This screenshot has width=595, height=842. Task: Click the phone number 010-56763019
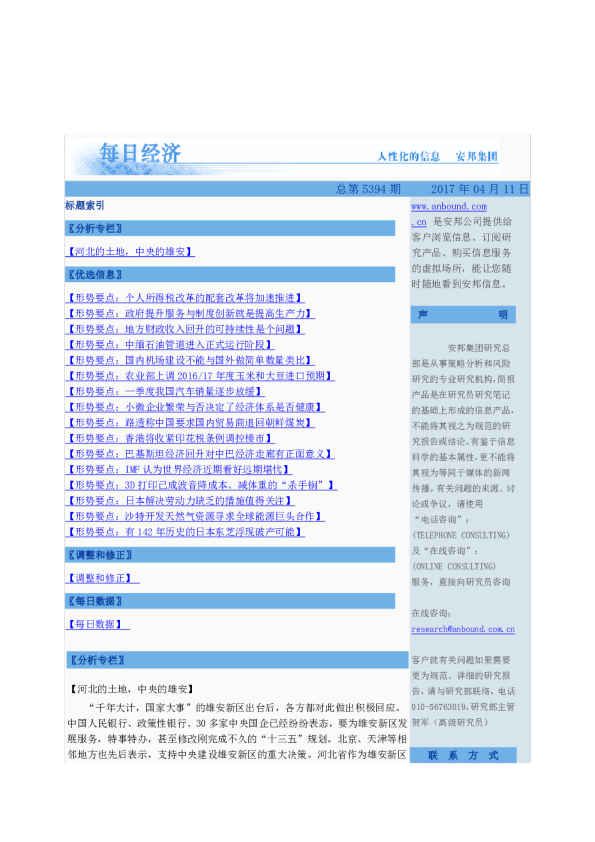tap(438, 707)
